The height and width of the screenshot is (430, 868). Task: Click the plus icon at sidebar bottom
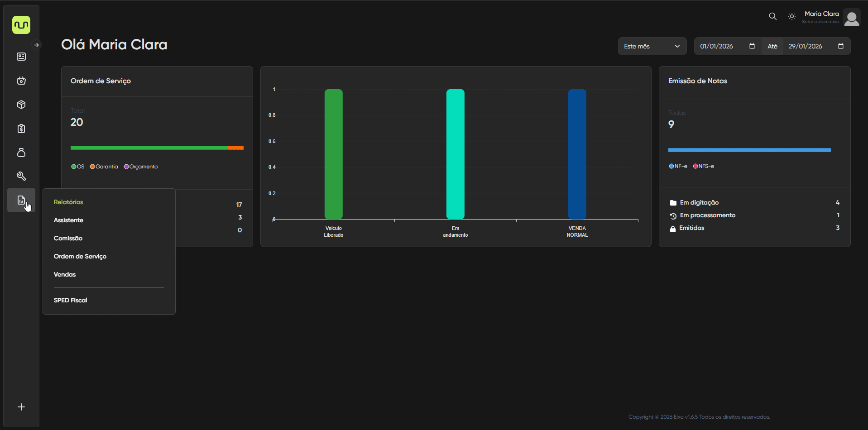click(21, 407)
